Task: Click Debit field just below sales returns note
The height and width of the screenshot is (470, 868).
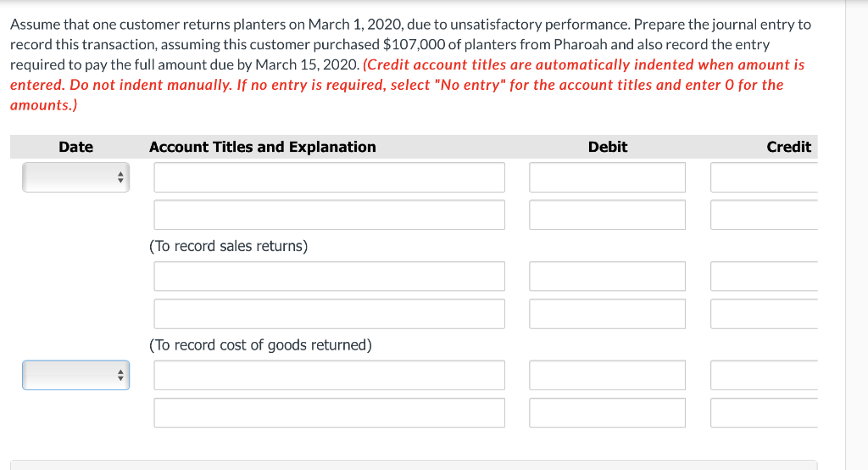Action: 607,277
